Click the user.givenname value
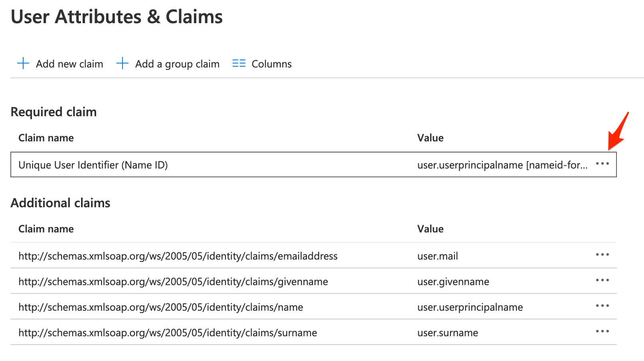Image resolution: width=644 pixels, height=361 pixels. (x=453, y=282)
